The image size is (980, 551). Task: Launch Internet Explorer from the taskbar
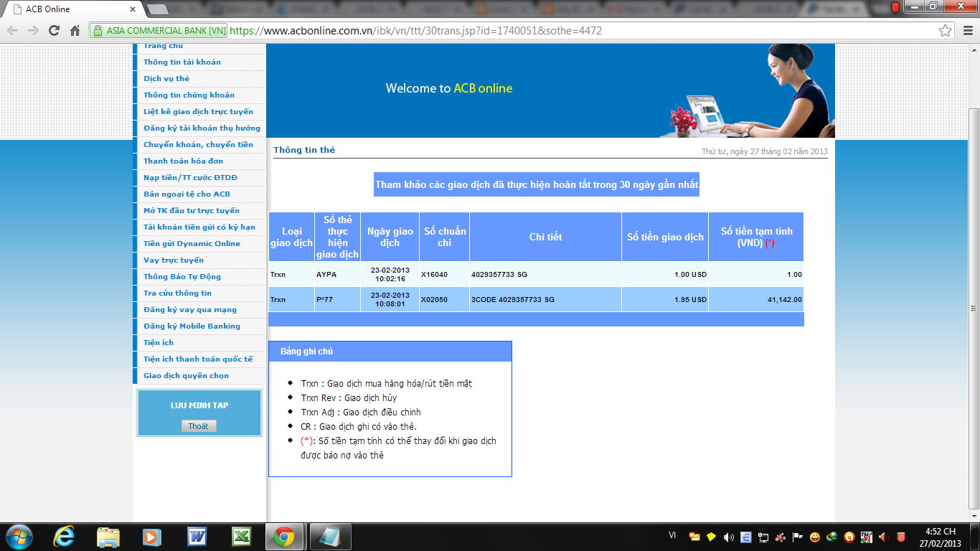point(65,537)
